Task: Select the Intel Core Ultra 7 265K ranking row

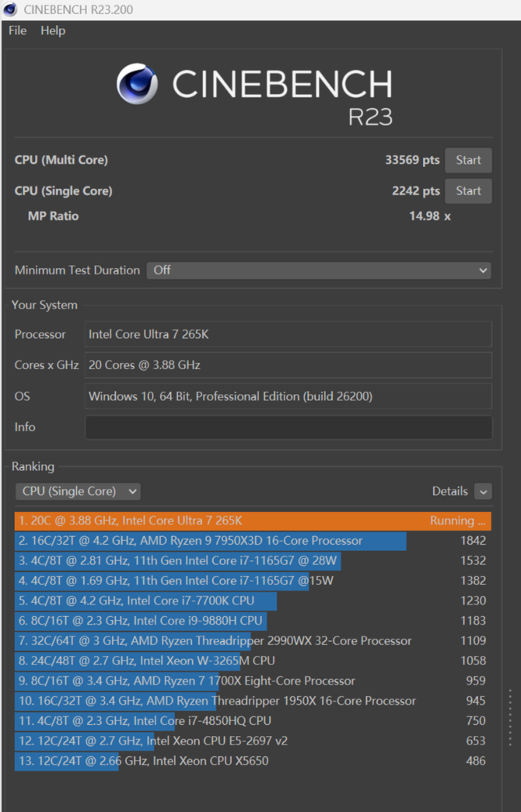Action: tap(252, 521)
